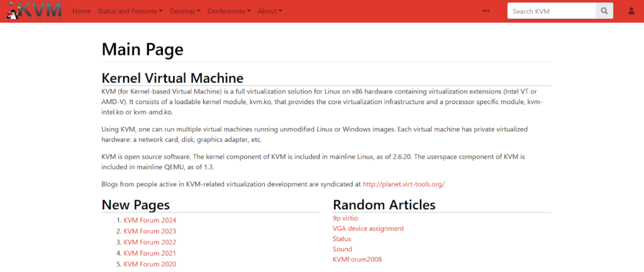Open the Sound article link
Viewport: 644px width, 272px height.
click(342, 249)
